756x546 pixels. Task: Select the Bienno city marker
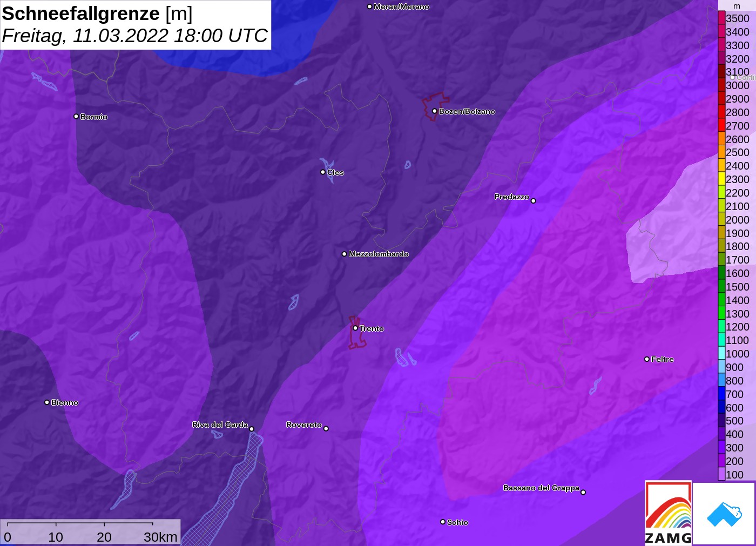click(47, 402)
